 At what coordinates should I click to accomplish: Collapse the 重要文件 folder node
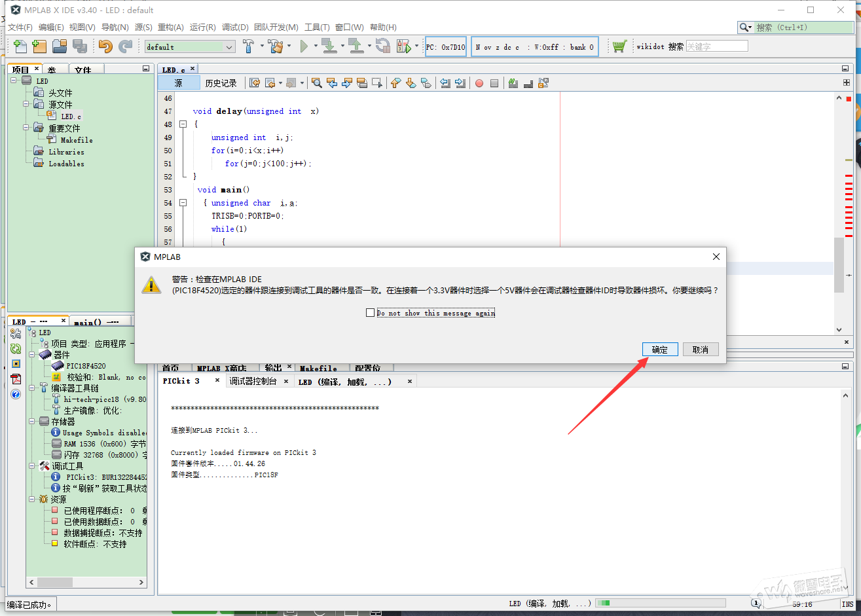click(26, 128)
